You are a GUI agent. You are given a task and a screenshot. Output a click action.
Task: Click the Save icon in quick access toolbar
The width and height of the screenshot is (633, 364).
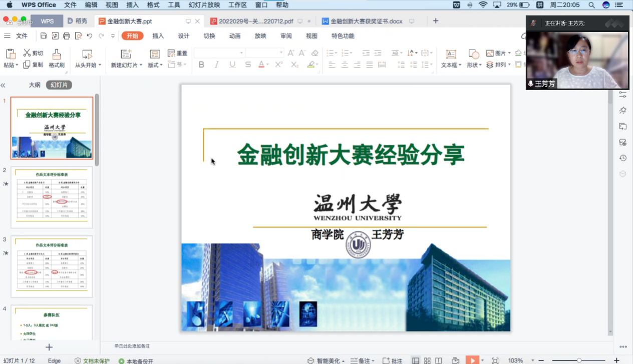[44, 36]
